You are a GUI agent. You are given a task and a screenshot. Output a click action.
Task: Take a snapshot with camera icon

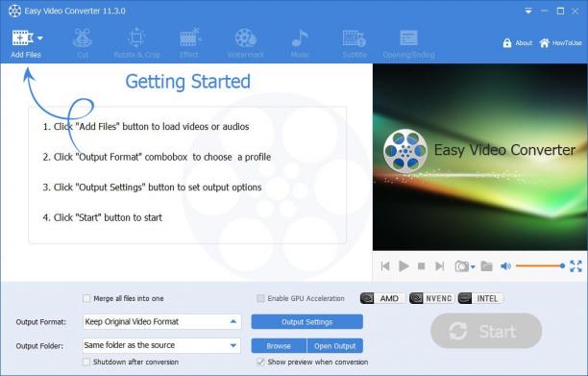click(x=461, y=266)
